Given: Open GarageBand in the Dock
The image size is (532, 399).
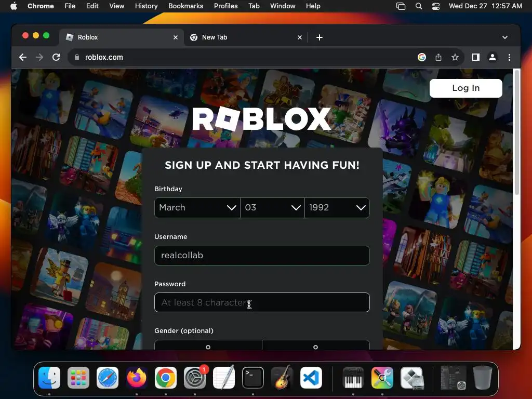Looking at the screenshot, I should [x=282, y=378].
